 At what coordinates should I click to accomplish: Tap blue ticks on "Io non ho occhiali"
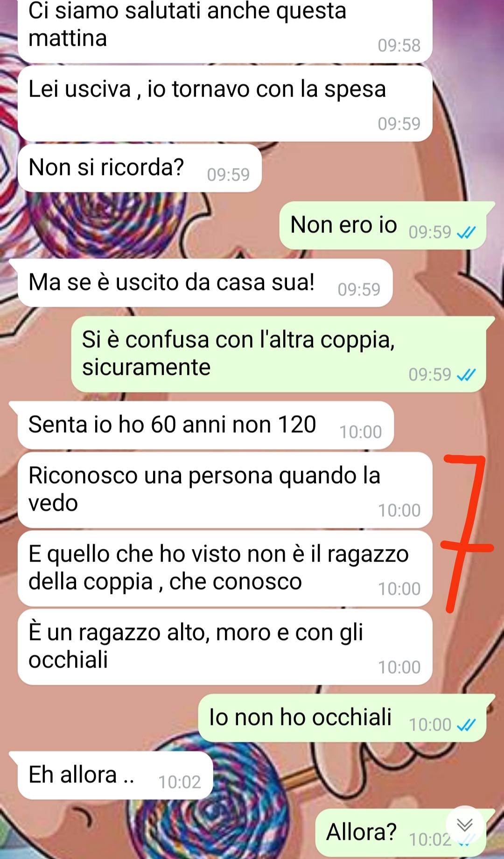[466, 725]
